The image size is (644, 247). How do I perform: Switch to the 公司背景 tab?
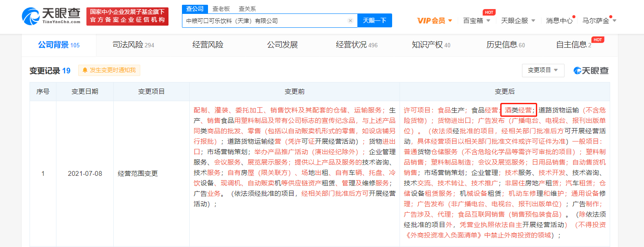click(59, 45)
